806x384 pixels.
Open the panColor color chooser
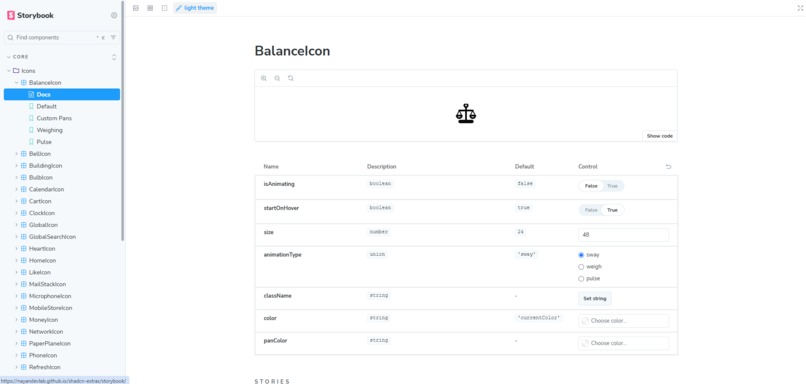point(624,343)
